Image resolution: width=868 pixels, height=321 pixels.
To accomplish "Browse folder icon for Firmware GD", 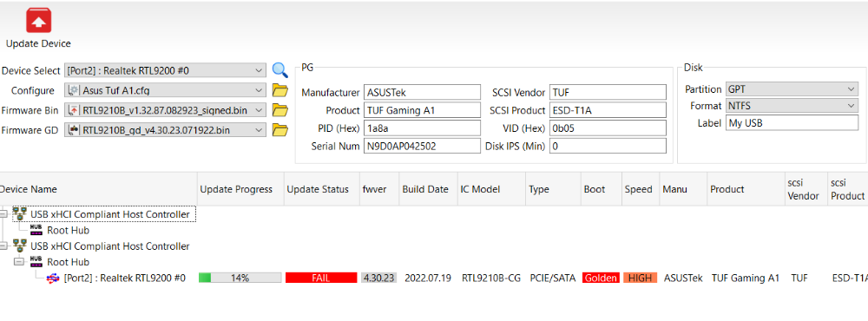I will [x=281, y=131].
